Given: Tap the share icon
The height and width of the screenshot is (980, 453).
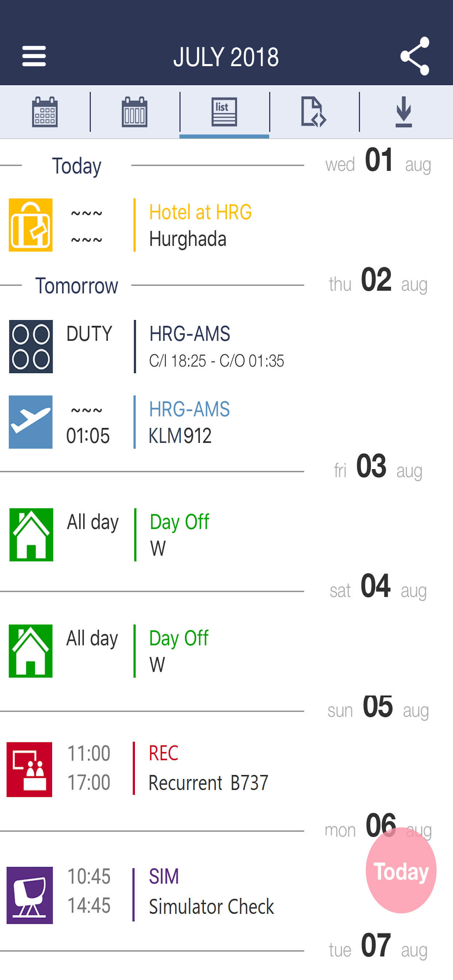Looking at the screenshot, I should pyautogui.click(x=415, y=56).
